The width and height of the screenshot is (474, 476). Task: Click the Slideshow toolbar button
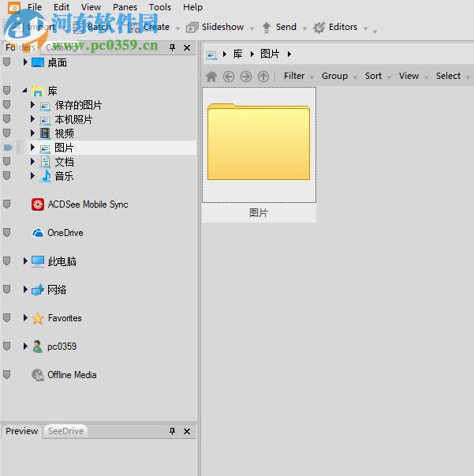click(x=215, y=27)
